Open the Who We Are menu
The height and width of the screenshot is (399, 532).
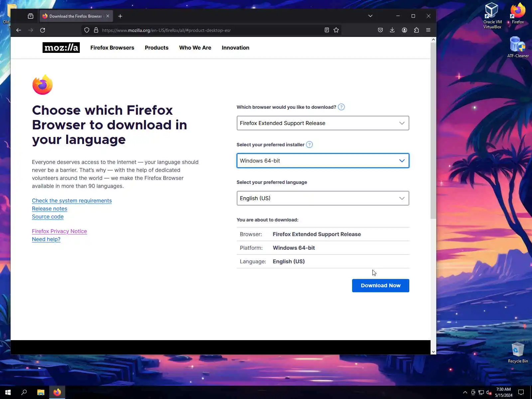tap(195, 48)
